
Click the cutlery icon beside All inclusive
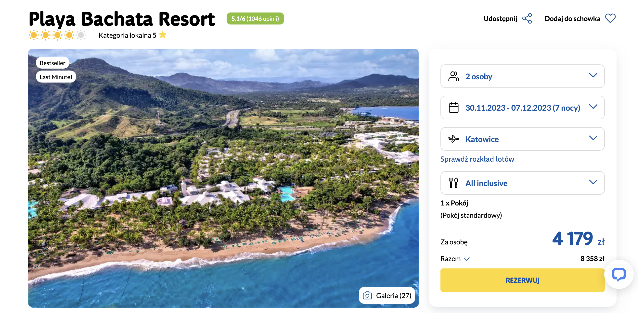[453, 183]
